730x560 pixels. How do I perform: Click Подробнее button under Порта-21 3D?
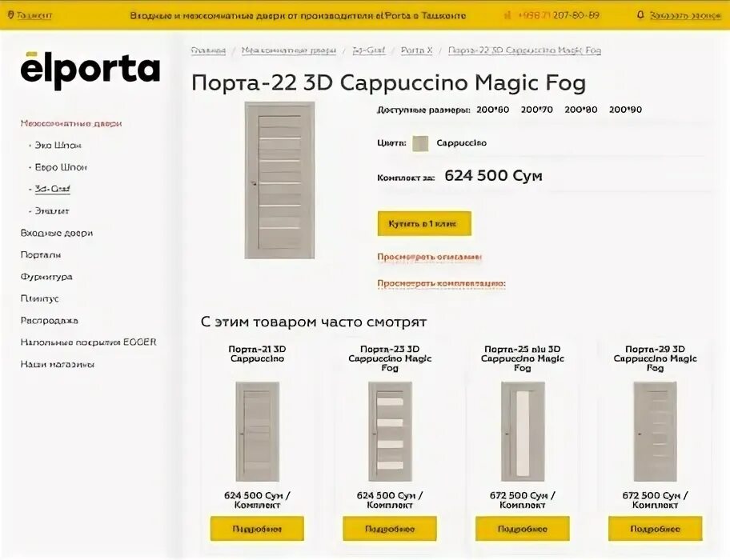(x=257, y=529)
